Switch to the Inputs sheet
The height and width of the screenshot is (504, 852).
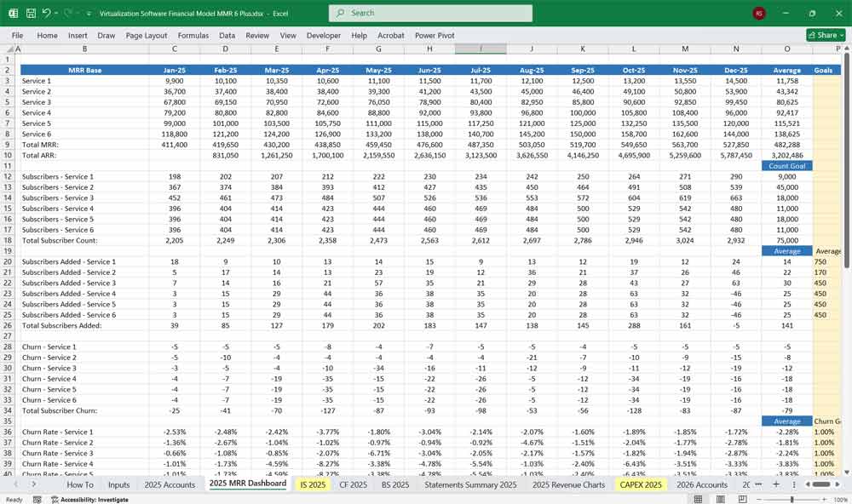pos(118,484)
